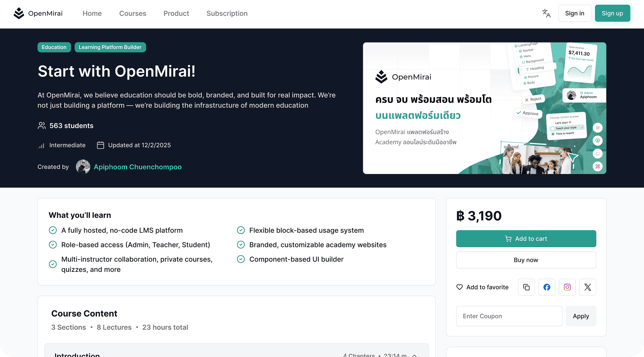Open the Product menu item

pyautogui.click(x=176, y=13)
